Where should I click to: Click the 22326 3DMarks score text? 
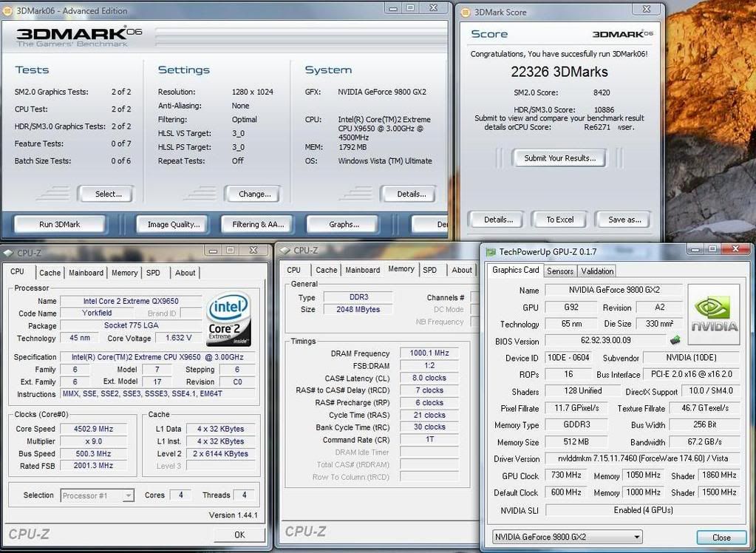coord(559,72)
